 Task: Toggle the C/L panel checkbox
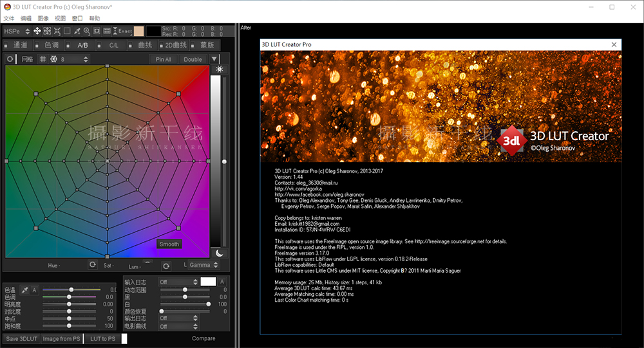click(99, 46)
